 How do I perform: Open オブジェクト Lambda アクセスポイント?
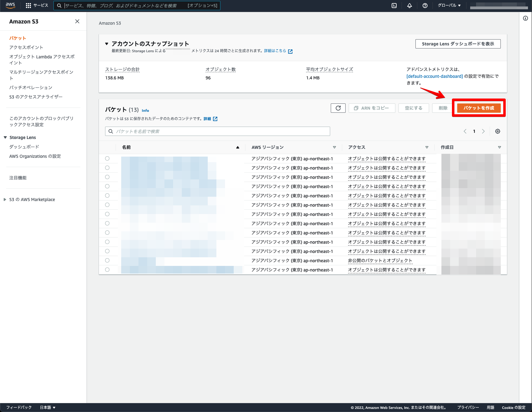[42, 60]
